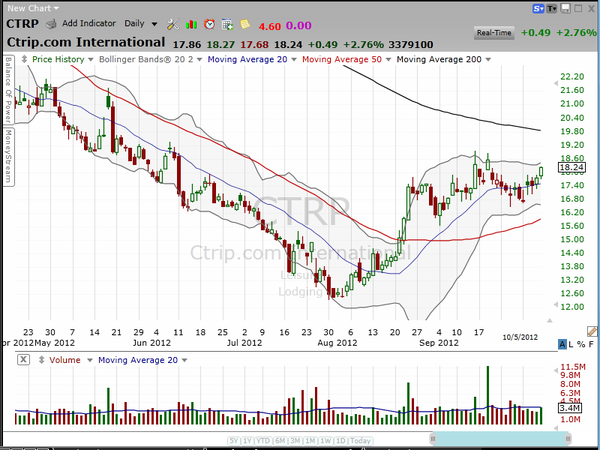The width and height of the screenshot is (600, 450).
Task: Click the up-down arrows beside Price History
Action: (24, 59)
